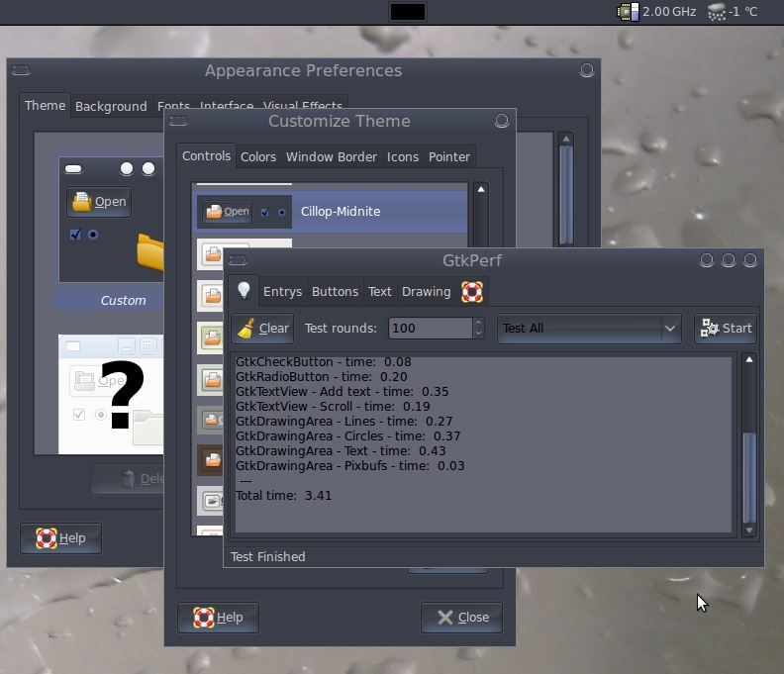Decrease Test rounds with the down spinner arrow
The height and width of the screenshot is (674, 784).
point(478,334)
